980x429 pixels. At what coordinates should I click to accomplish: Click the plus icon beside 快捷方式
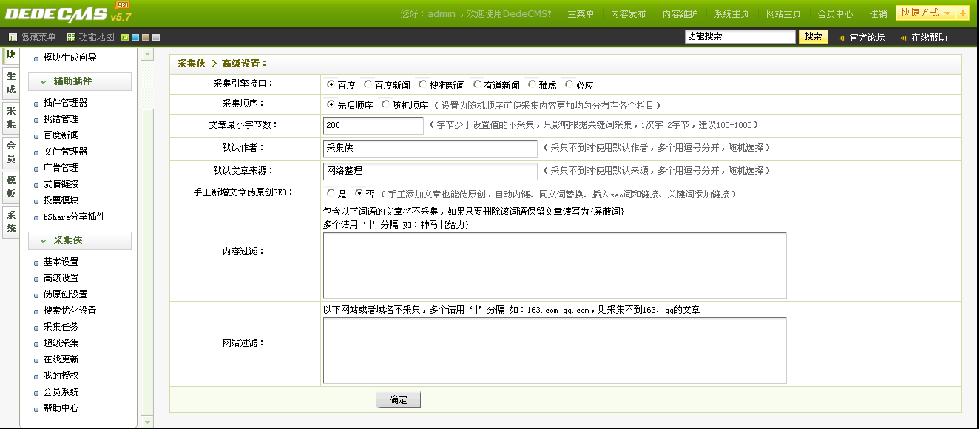pyautogui.click(x=962, y=13)
